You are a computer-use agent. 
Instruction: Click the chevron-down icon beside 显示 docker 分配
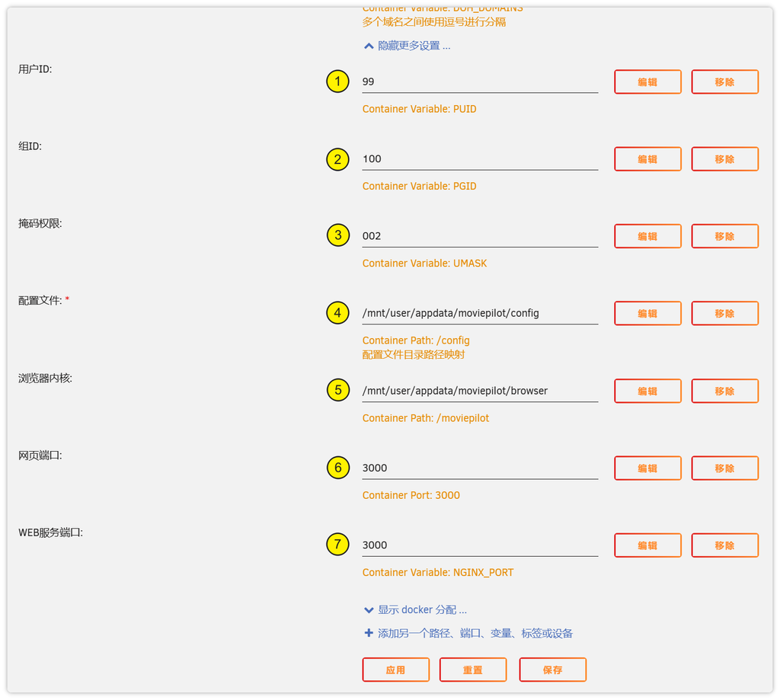point(369,610)
